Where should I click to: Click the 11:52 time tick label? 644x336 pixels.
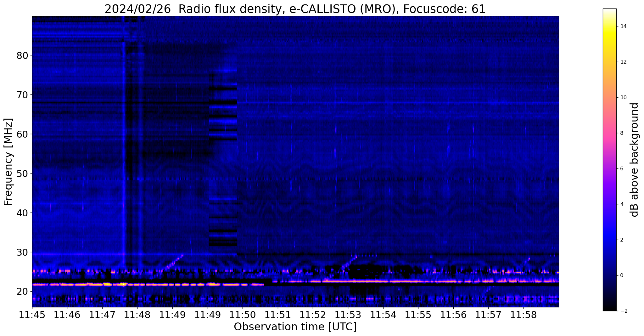(x=313, y=315)
